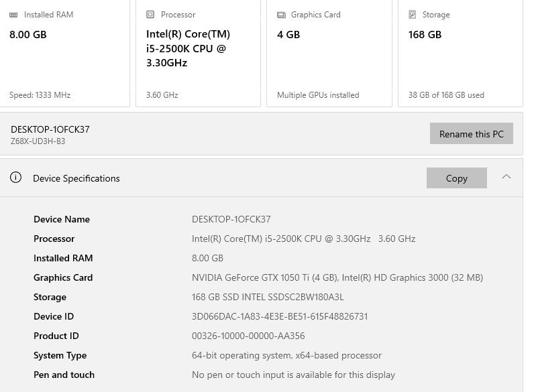Click the 8.00 GB value in RAM card
The image size is (534, 392).
tap(28, 34)
